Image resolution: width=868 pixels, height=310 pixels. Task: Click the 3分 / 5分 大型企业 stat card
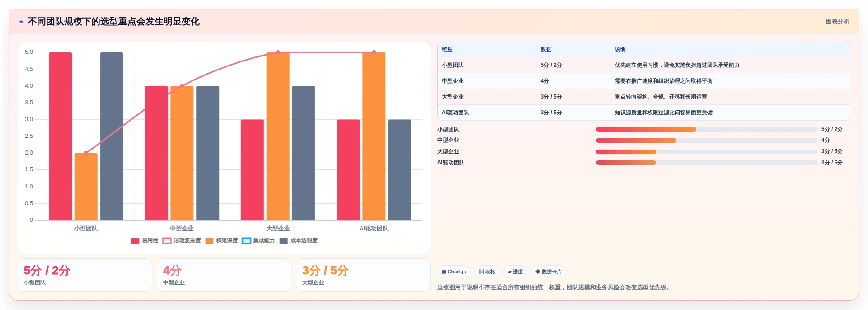click(363, 275)
